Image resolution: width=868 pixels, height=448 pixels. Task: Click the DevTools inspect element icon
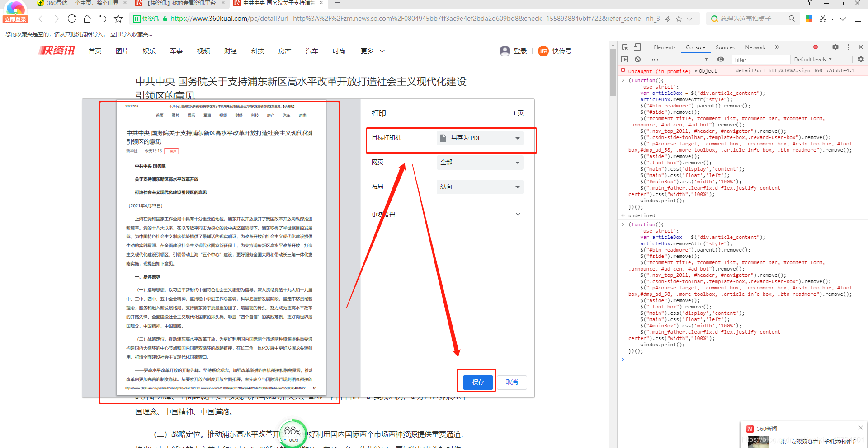click(625, 47)
